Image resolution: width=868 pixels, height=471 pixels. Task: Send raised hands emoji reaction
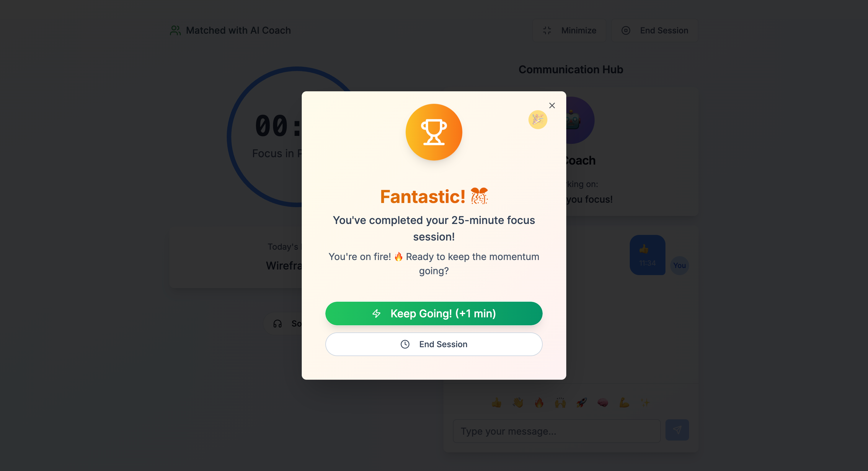pos(560,402)
